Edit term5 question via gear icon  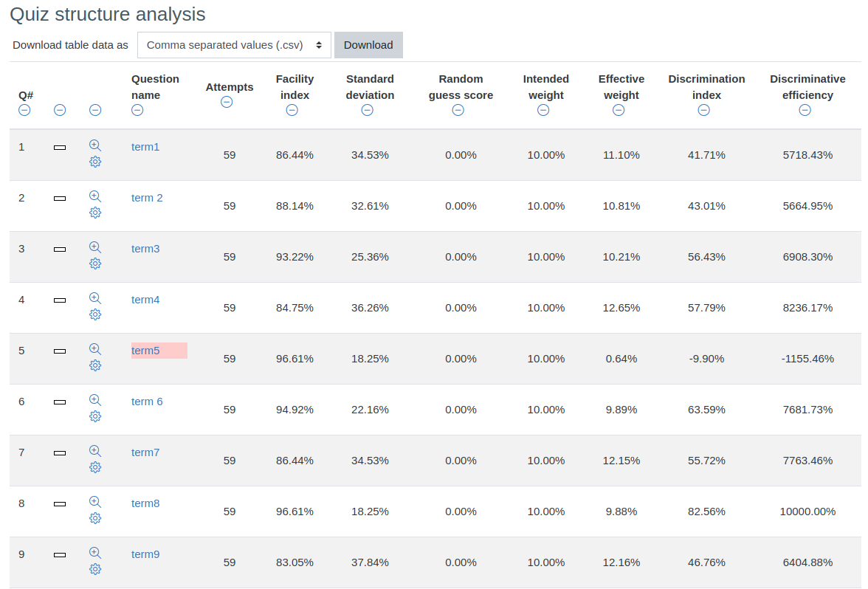[95, 366]
